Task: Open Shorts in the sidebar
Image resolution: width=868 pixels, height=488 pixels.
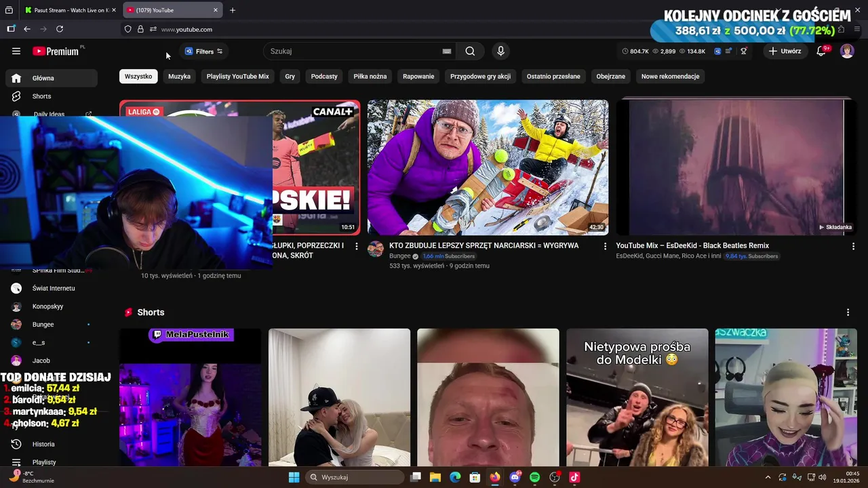Action: (x=52, y=96)
